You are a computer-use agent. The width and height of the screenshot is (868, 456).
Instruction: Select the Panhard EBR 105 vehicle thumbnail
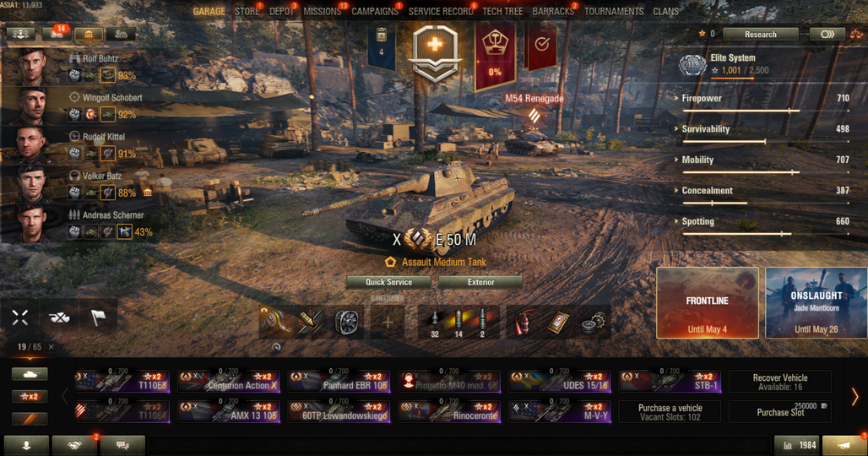tap(339, 382)
